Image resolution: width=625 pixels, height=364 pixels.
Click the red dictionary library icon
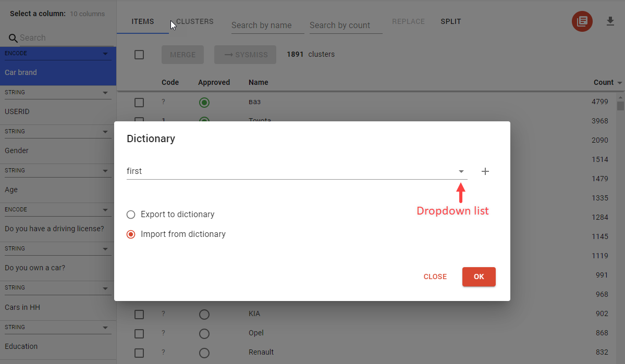tap(582, 21)
